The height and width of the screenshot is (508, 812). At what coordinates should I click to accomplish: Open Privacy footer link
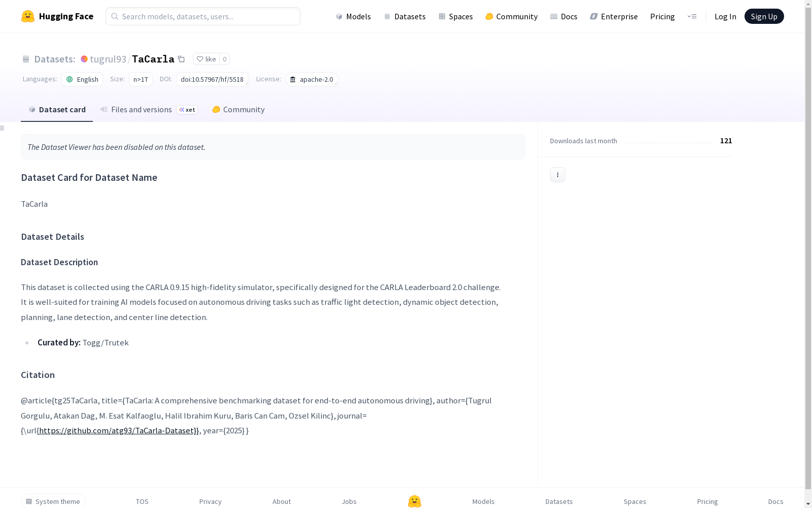tap(211, 501)
